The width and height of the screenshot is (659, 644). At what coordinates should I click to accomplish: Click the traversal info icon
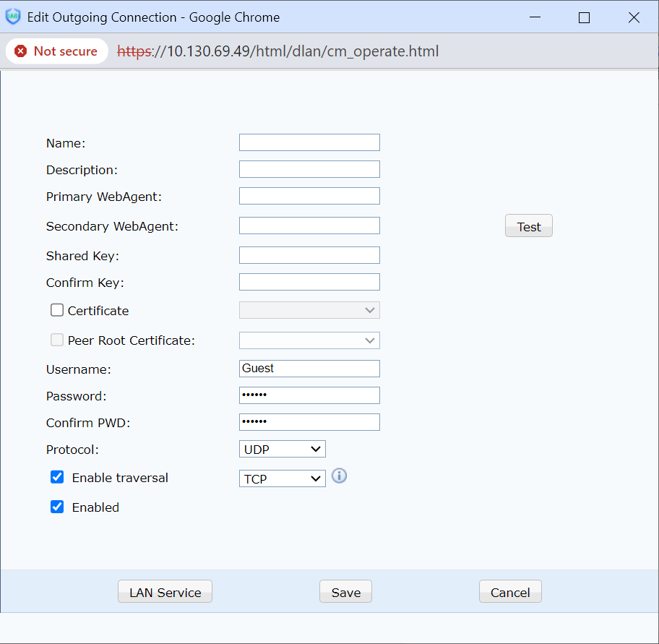[339, 476]
